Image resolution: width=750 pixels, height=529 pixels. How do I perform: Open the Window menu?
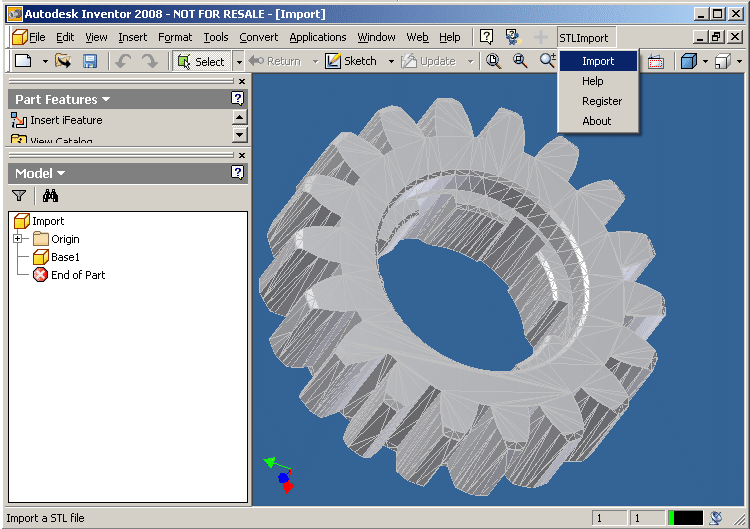point(376,37)
